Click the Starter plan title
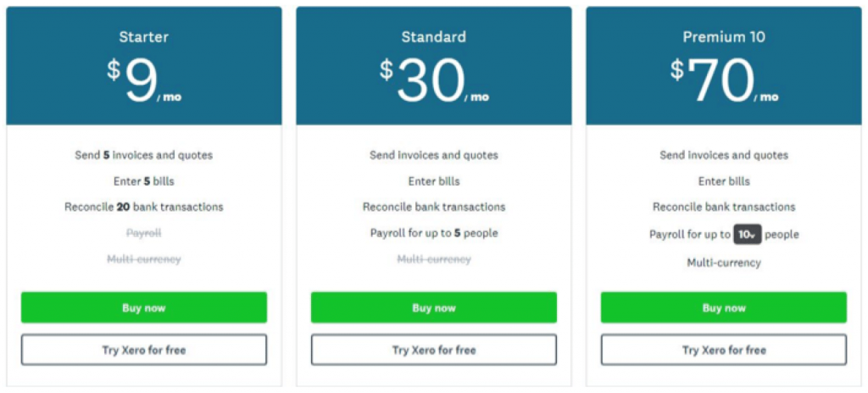The width and height of the screenshot is (868, 393). [x=144, y=37]
